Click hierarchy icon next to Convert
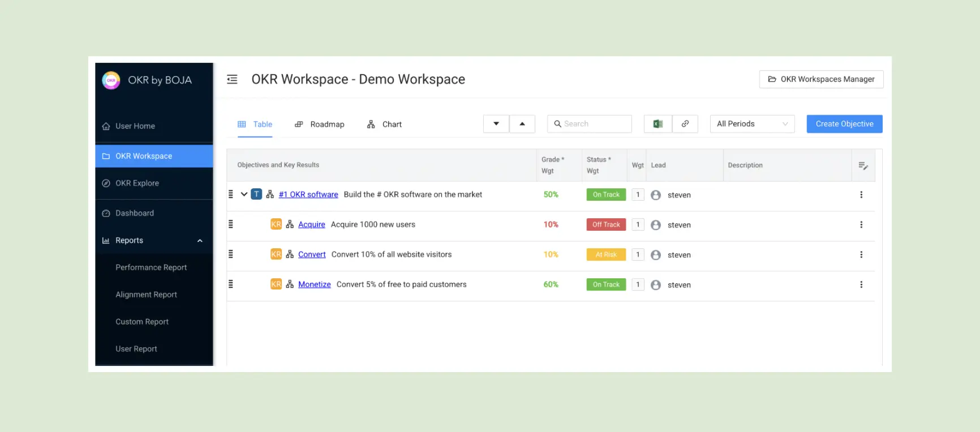The width and height of the screenshot is (980, 432). pyautogui.click(x=290, y=254)
